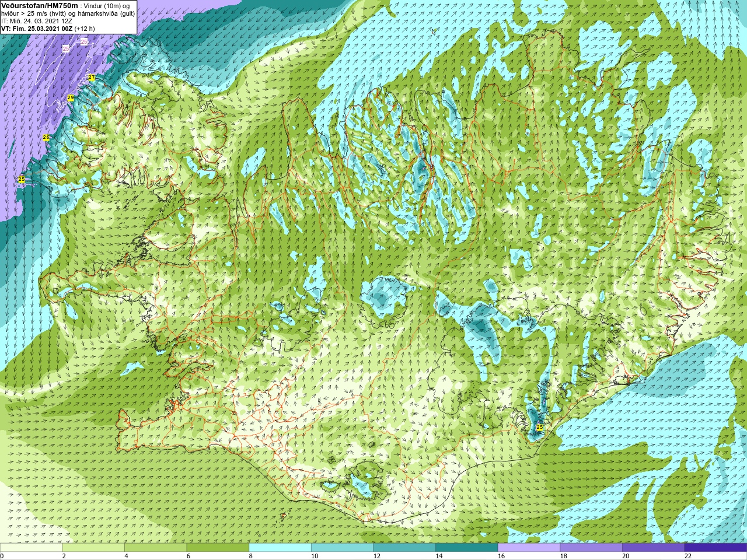Click the 6–8 m/s olive green legend swatch
The height and width of the screenshot is (560, 747).
tap(218, 548)
